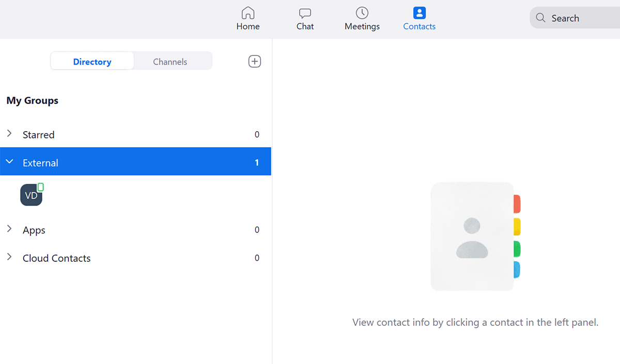Click the External count of 1
Viewport: 620px width, 364px height.
[257, 163]
